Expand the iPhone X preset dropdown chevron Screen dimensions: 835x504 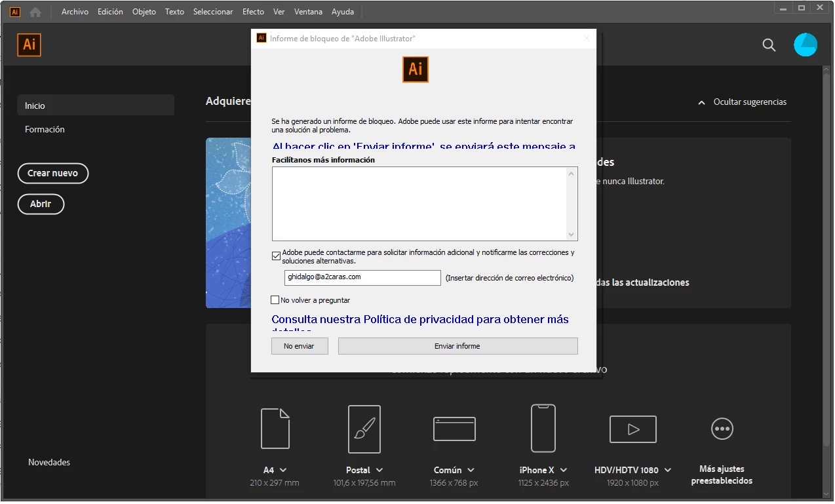564,470
